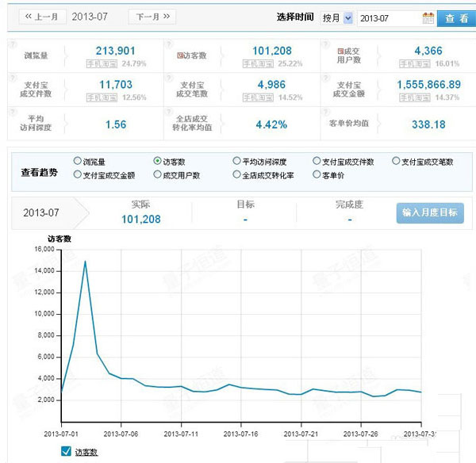The image size is (476, 463).
Task: Select the 客单价 radio button
Action: pos(317,174)
